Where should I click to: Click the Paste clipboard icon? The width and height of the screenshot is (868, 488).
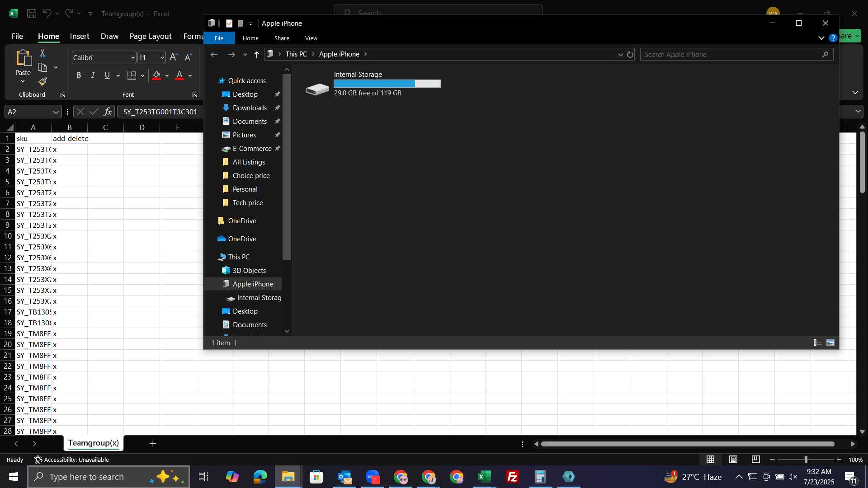(23, 58)
